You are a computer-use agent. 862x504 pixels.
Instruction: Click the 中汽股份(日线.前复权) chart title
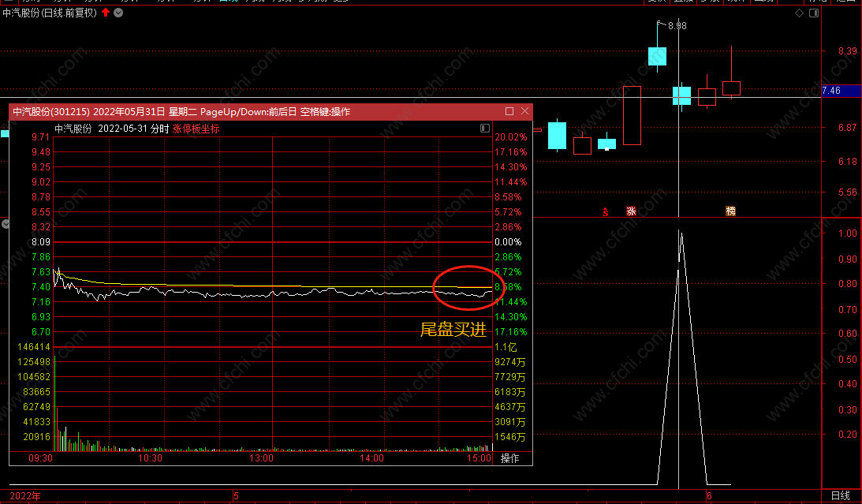(50, 13)
